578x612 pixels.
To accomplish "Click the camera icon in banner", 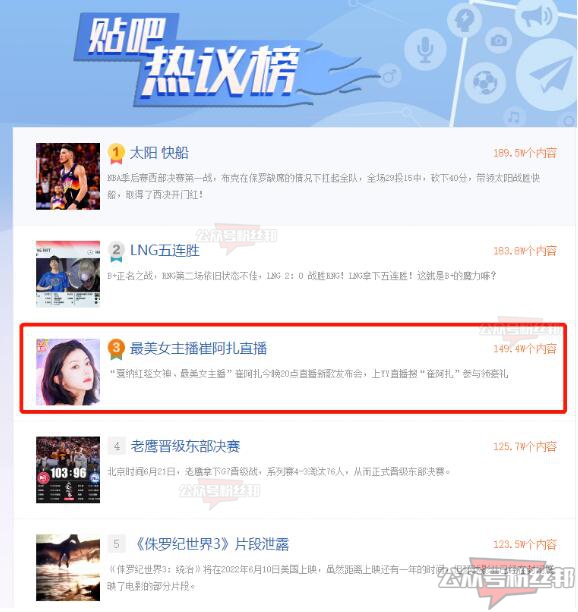I will click(498, 40).
